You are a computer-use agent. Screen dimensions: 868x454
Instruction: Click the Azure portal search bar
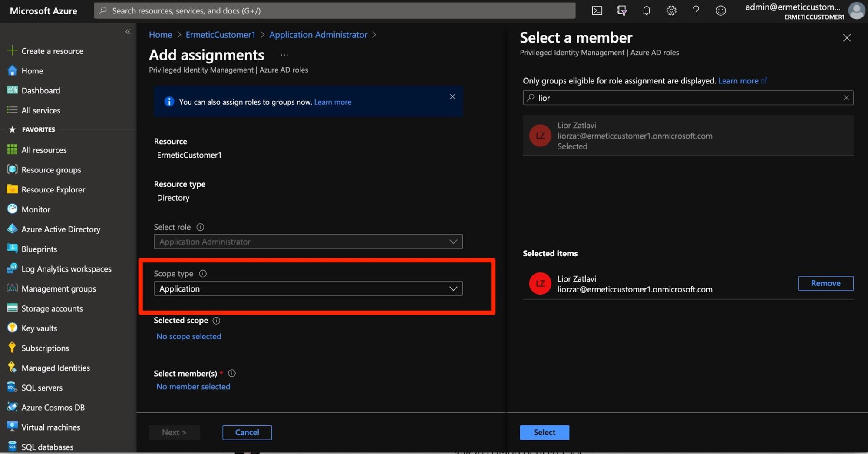click(334, 10)
